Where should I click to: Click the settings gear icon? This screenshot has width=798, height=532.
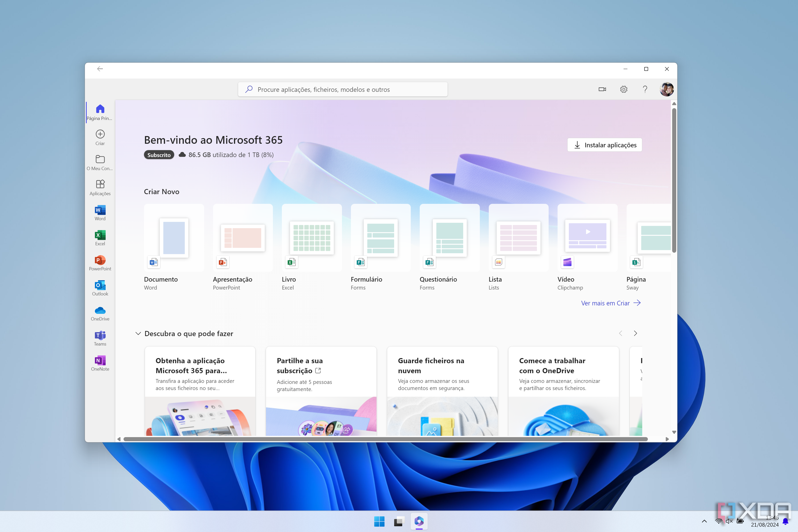[624, 89]
